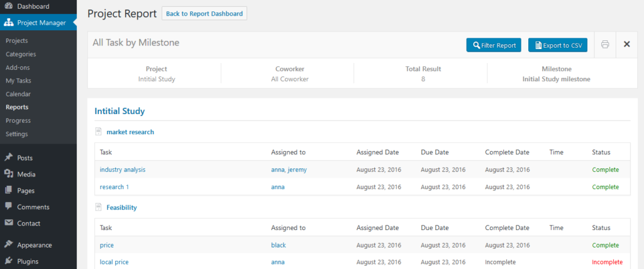This screenshot has height=269, width=644.
Task: Click Due Date header in market research table
Action: click(435, 152)
